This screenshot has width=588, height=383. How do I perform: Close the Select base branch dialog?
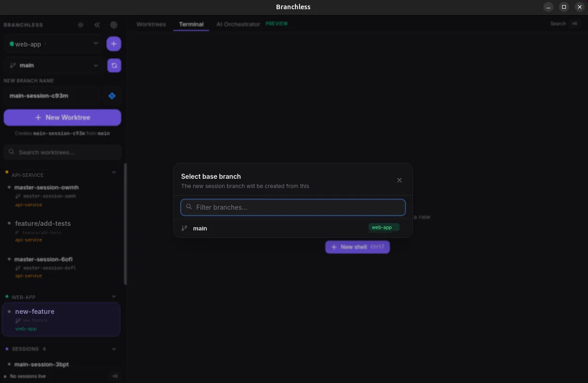coord(400,180)
